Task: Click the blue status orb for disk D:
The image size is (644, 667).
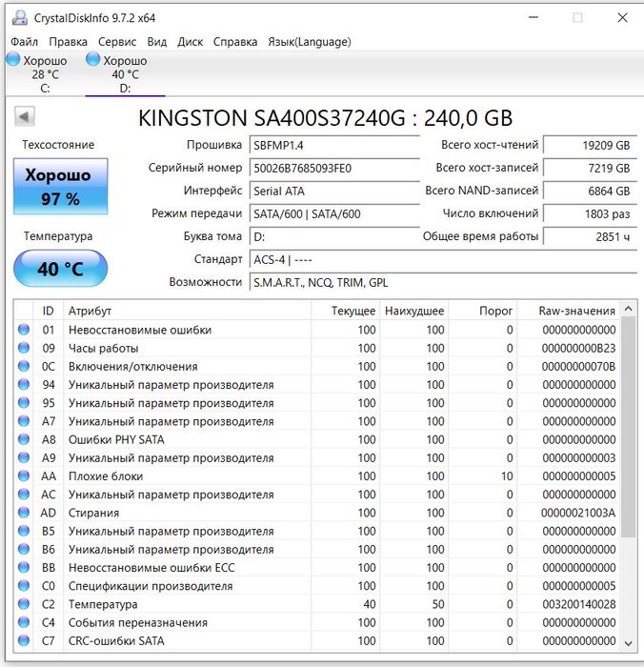Action: tap(92, 59)
